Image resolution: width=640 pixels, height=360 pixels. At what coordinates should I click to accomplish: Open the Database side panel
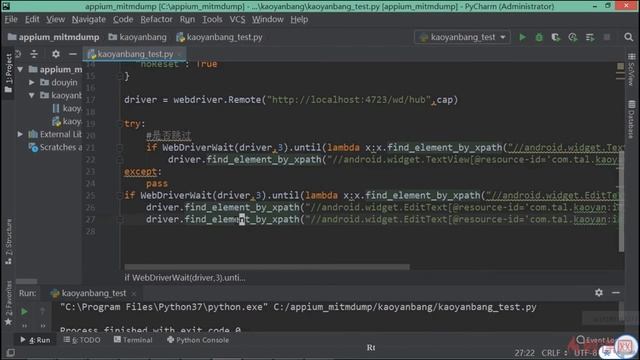click(631, 119)
